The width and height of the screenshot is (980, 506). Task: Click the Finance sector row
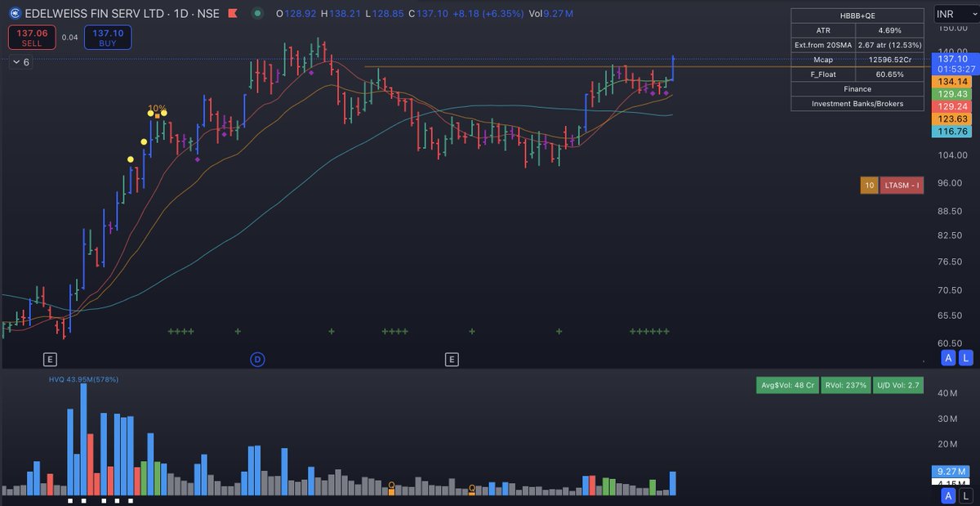857,89
